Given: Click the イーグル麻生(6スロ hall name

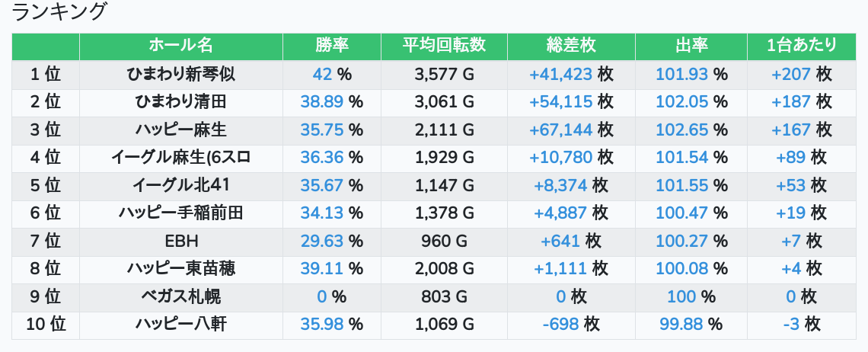Looking at the screenshot, I should [x=180, y=158].
